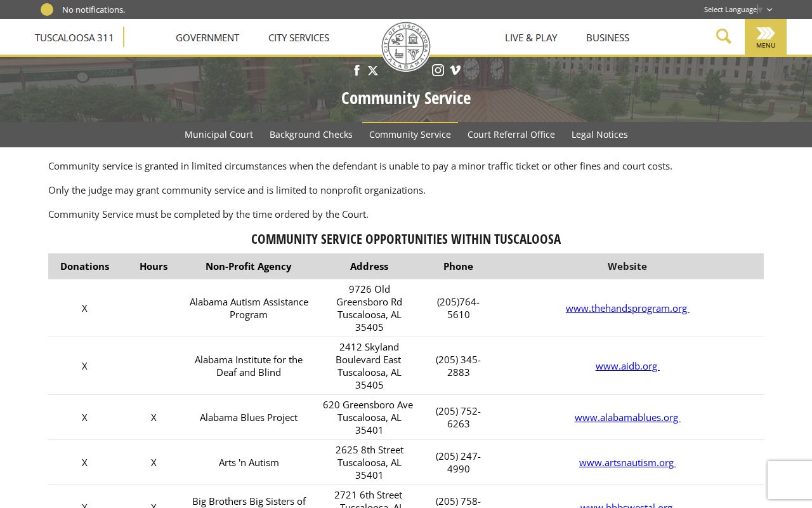The image size is (812, 508).
Task: Click the Donations column header
Action: pyautogui.click(x=84, y=266)
